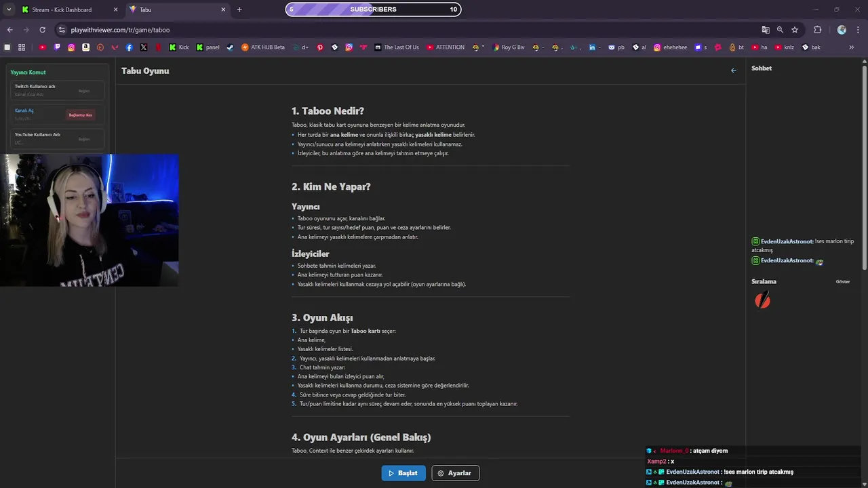Click Bağlan next to Twitch Kullanıcı adı

(84, 91)
